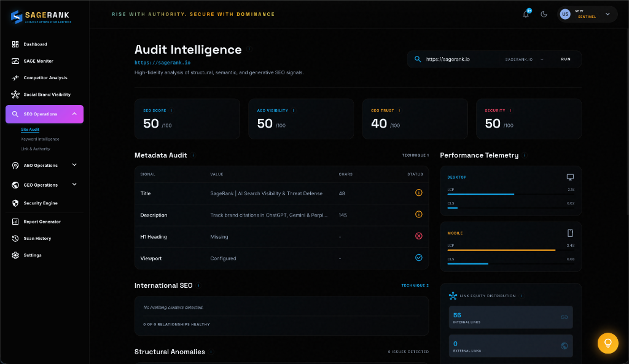The height and width of the screenshot is (364, 629).
Task: Click Link Equity Distribution network icon
Action: coord(453,296)
